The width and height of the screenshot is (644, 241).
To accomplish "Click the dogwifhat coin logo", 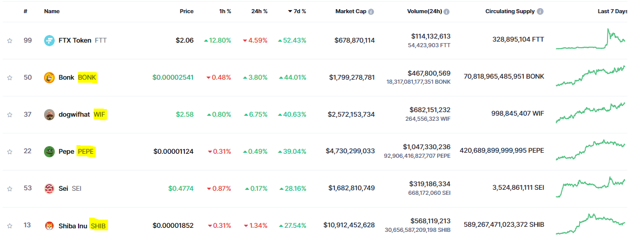I will pos(49,115).
